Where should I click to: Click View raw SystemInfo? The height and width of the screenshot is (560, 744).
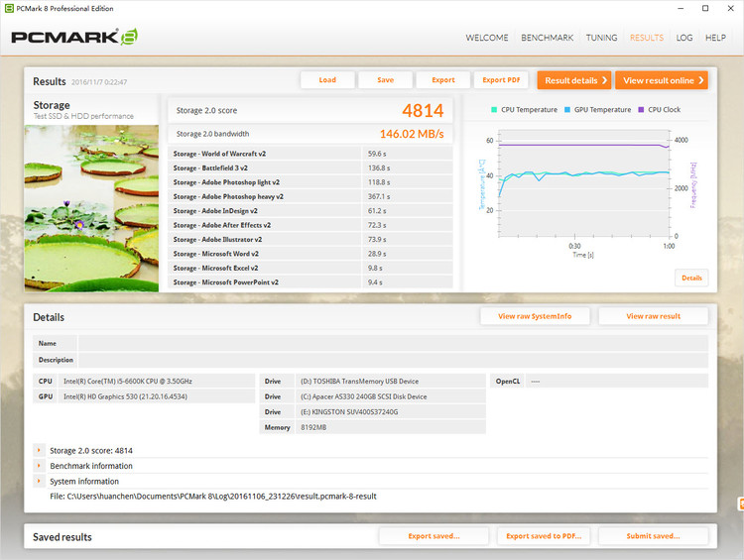tap(535, 316)
